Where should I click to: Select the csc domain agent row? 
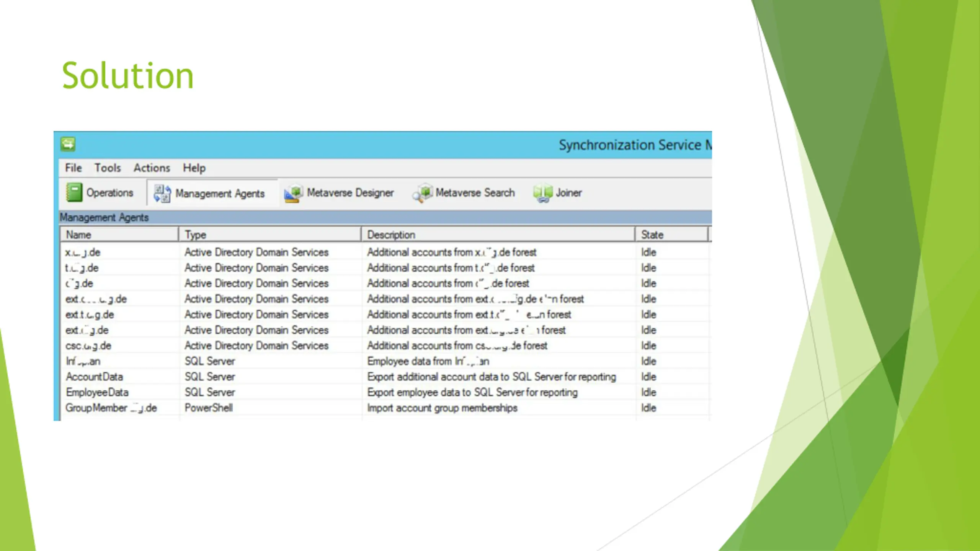tap(88, 346)
